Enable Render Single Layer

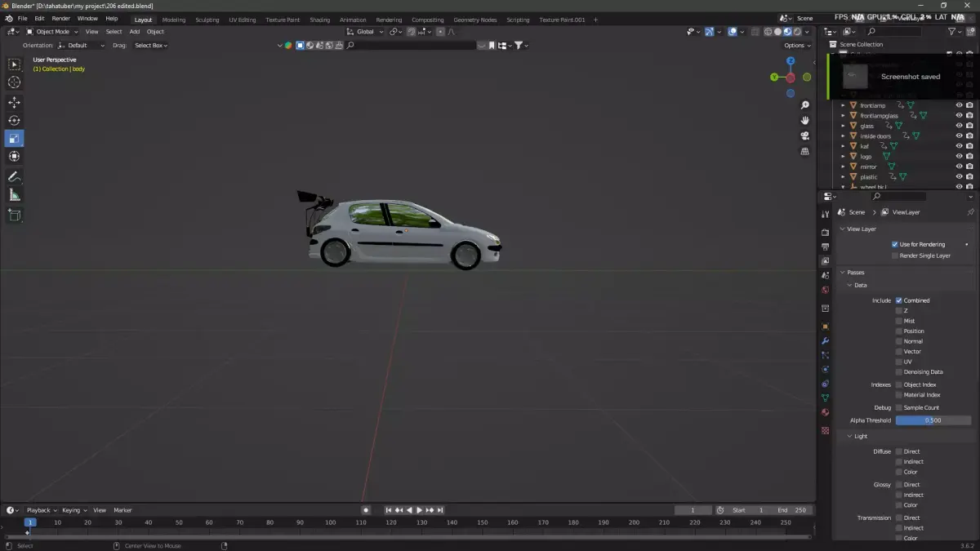pyautogui.click(x=895, y=256)
